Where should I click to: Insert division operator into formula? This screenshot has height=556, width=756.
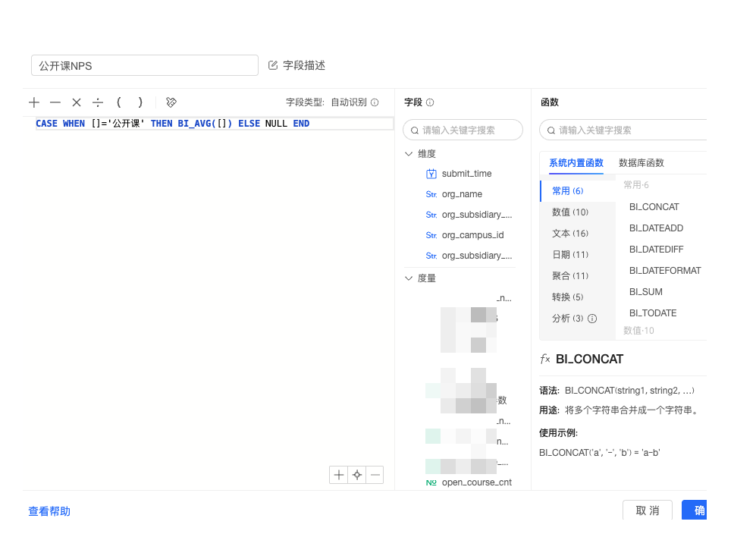pos(98,102)
